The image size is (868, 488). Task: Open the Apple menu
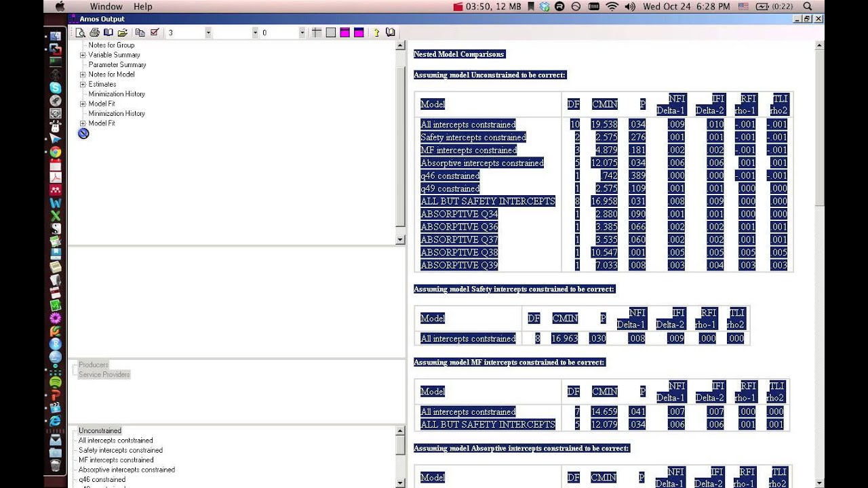point(60,6)
